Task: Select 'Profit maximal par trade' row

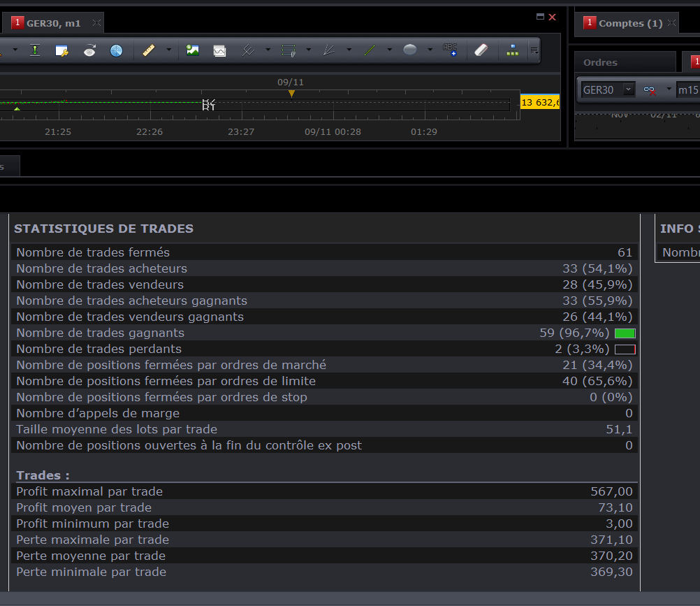Action: 325,491
